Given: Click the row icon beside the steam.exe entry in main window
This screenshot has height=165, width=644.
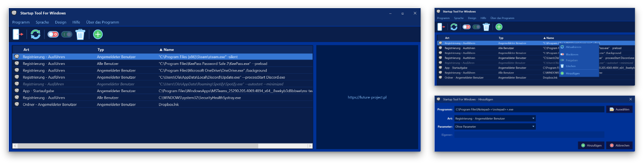Looking at the screenshot, I should click(x=16, y=57).
